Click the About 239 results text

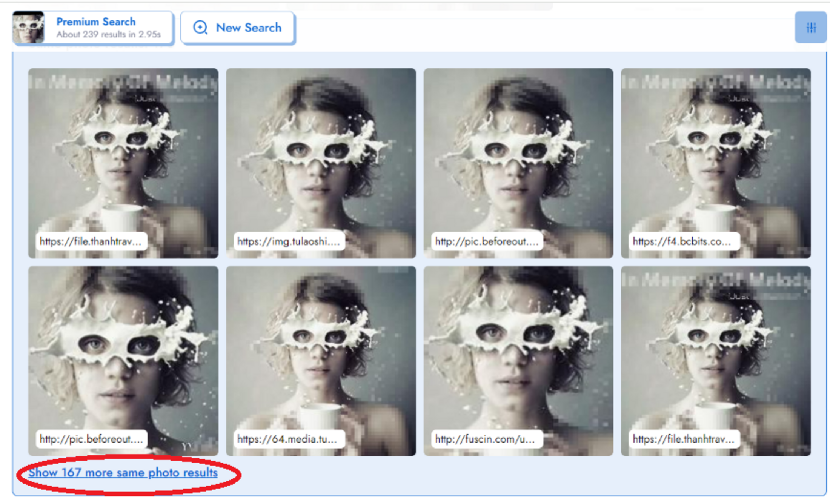[x=109, y=35]
